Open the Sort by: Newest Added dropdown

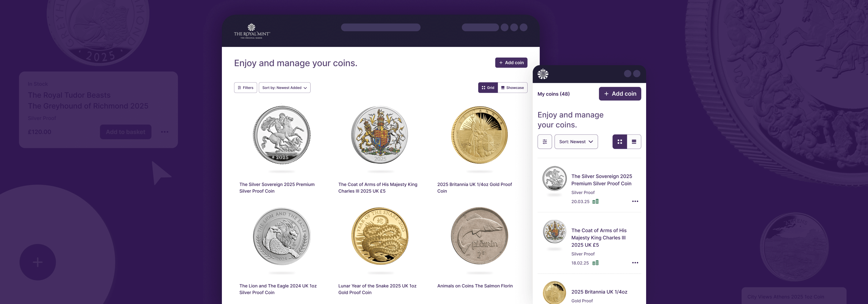284,88
